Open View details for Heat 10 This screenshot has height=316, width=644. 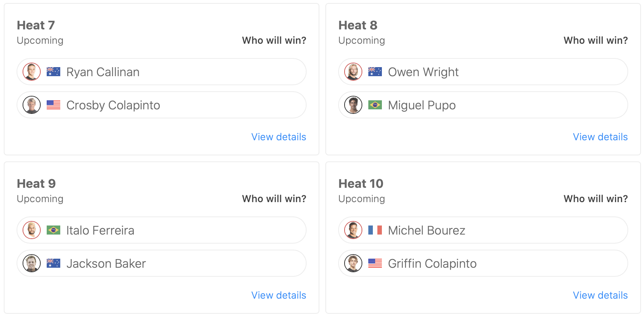point(600,295)
